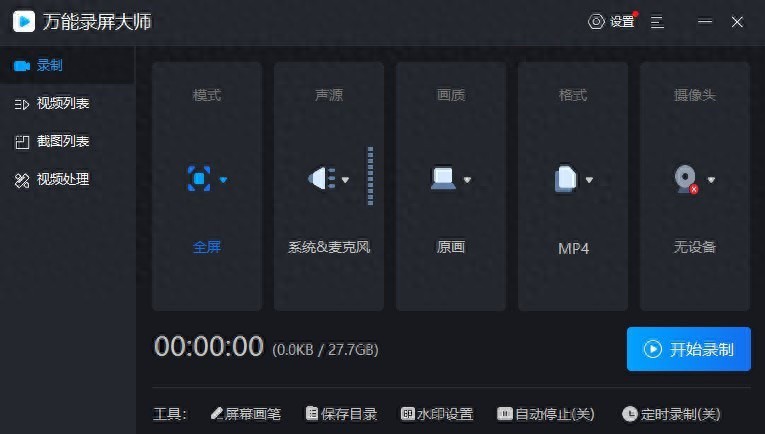Switch to 视频列表 video list tab
765x434 pixels.
pos(63,103)
